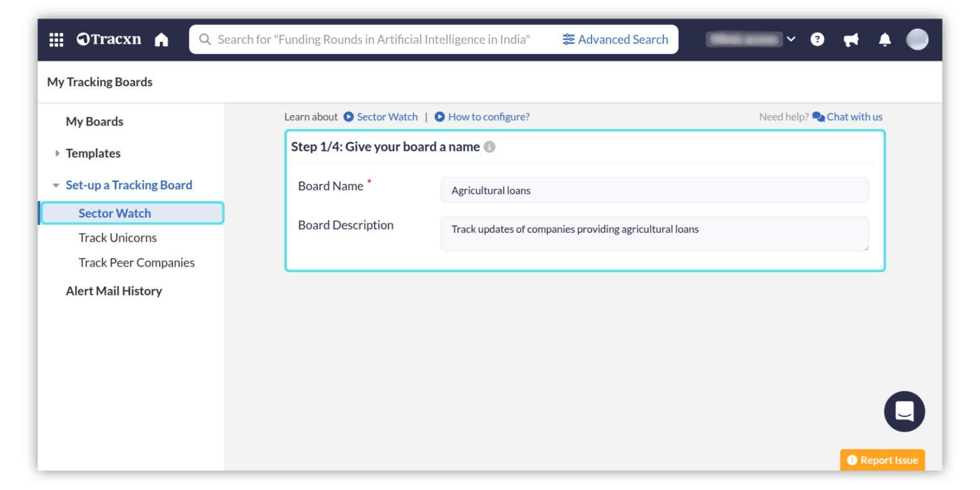
Task: Open the user profile avatar
Action: [x=917, y=39]
